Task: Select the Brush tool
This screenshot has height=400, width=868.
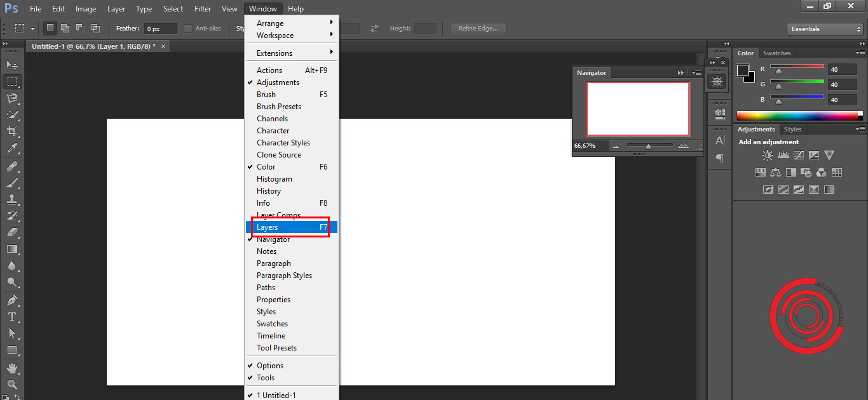Action: click(13, 182)
